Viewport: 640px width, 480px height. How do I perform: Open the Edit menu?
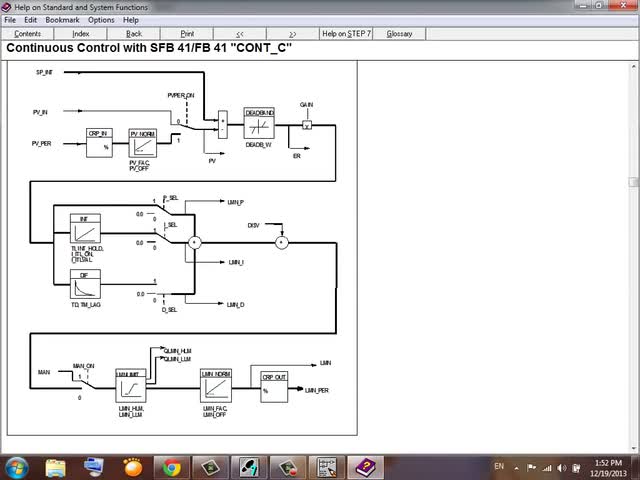(x=30, y=20)
